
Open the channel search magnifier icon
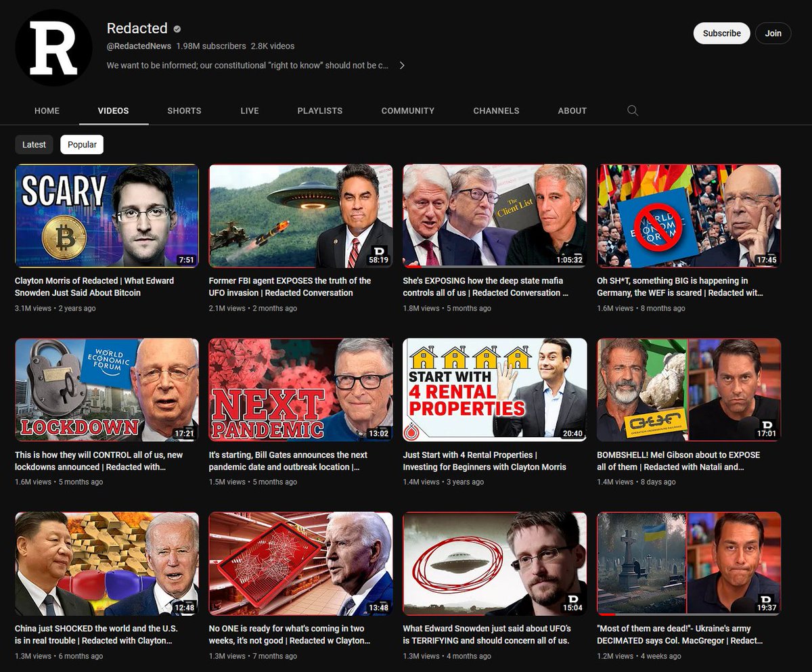coord(633,110)
